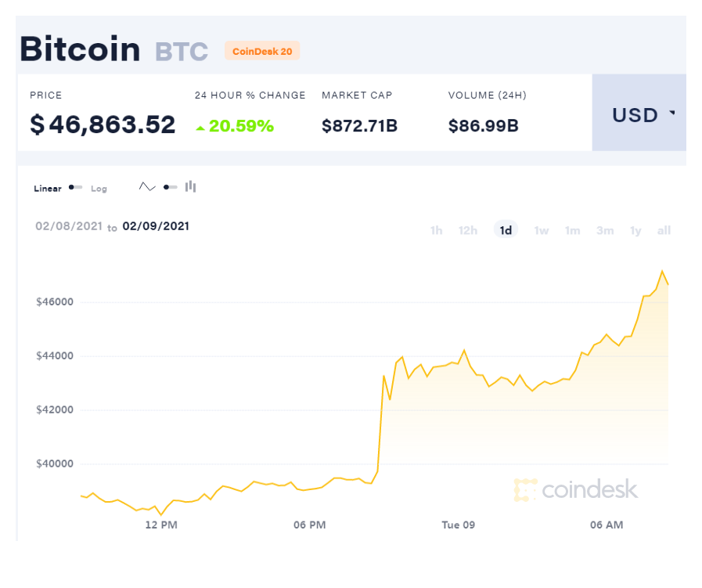Show the 1y time range

(635, 230)
